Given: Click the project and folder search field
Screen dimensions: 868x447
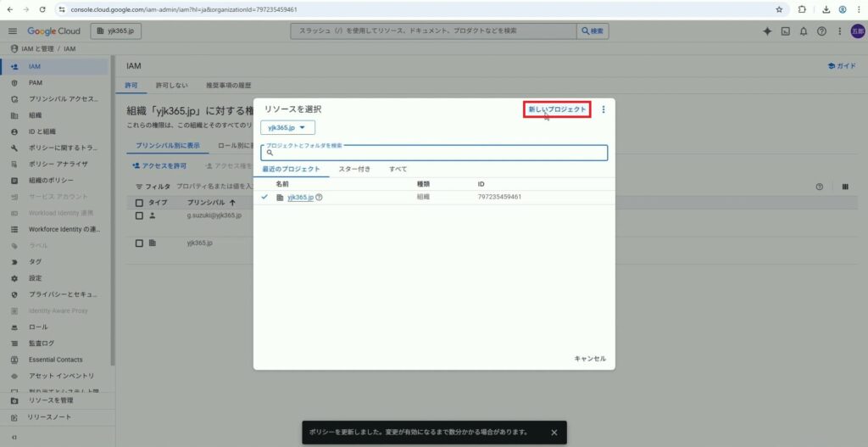Looking at the screenshot, I should coord(434,154).
